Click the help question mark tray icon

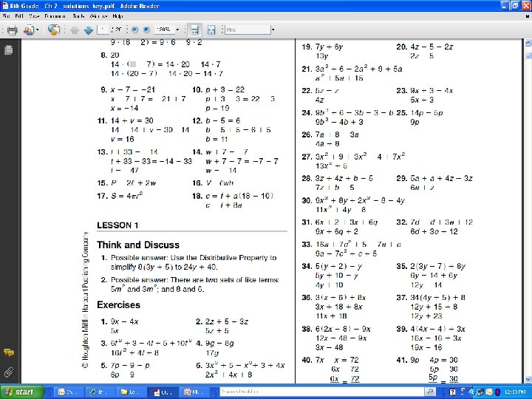coord(452,392)
